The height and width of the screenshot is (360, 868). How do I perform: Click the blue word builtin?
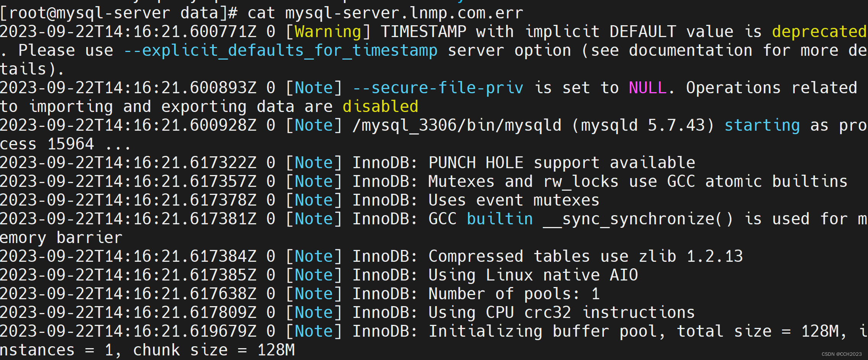click(500, 219)
